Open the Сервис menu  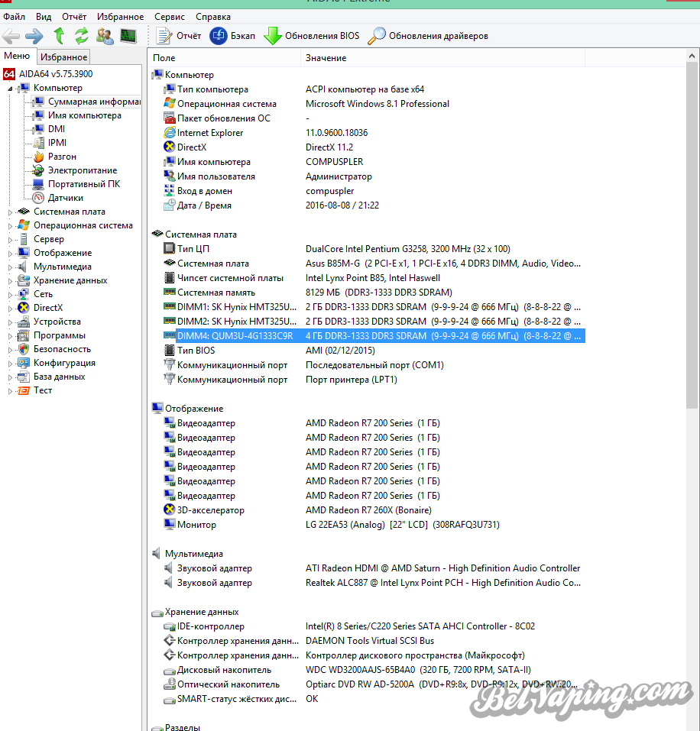pos(170,17)
